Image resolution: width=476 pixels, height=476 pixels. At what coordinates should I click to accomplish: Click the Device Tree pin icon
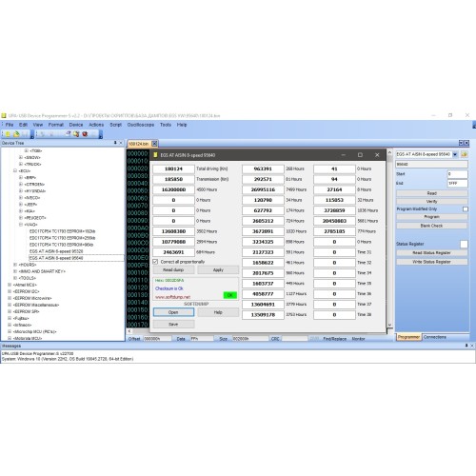[115, 143]
